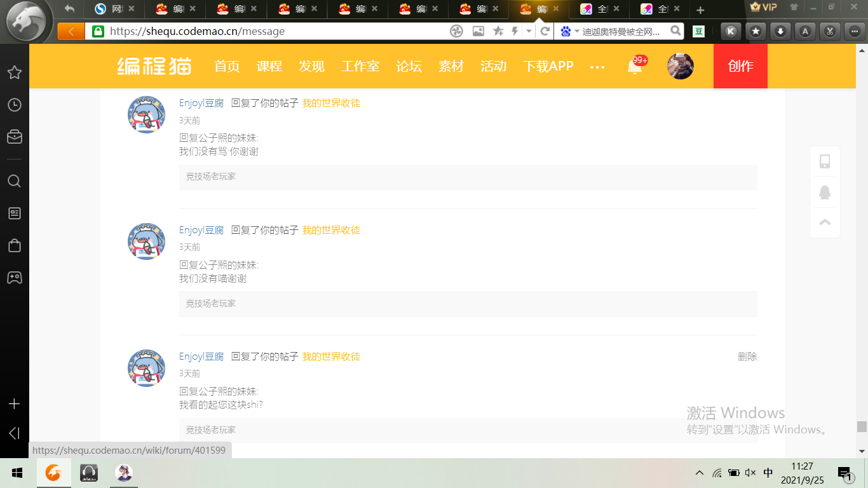Screen dimensions: 868x488
Task: Click the A toolbar button
Action: click(x=805, y=31)
